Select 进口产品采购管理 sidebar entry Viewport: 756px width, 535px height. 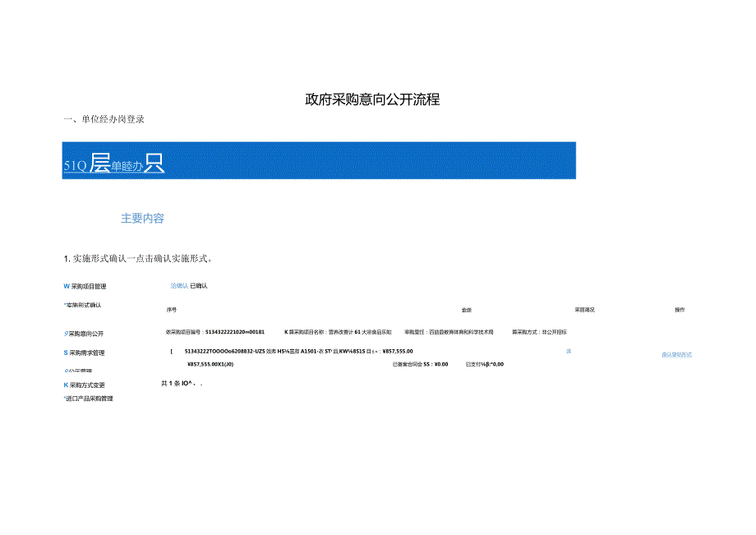coord(88,399)
